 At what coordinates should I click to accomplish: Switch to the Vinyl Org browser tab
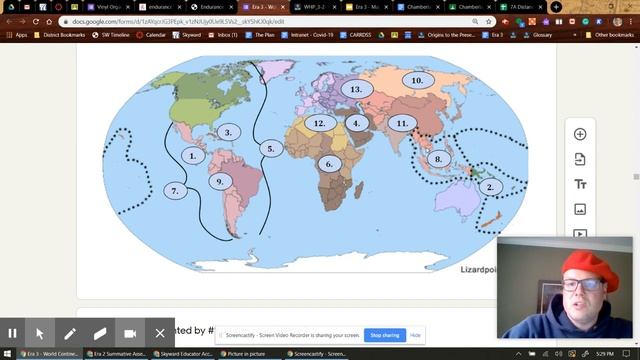(x=109, y=7)
